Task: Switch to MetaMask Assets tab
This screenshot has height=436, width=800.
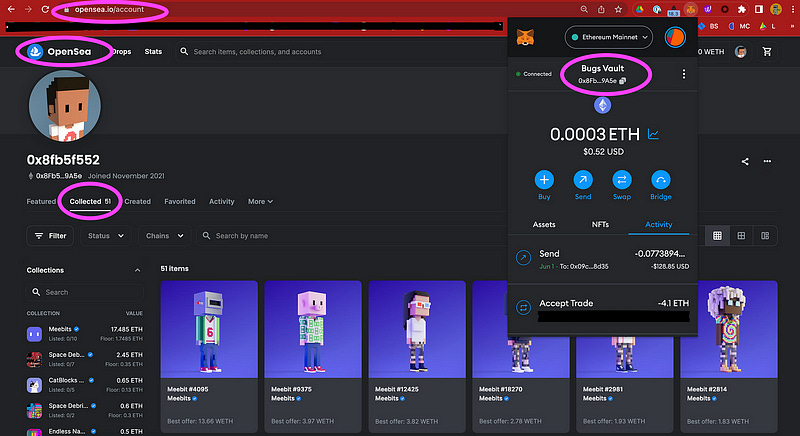Action: tap(544, 224)
